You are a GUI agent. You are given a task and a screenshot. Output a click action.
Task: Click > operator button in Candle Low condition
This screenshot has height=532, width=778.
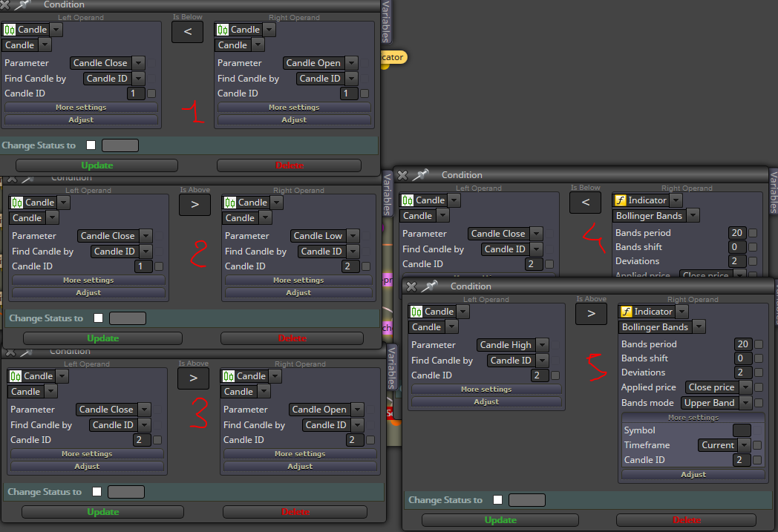[x=195, y=205]
